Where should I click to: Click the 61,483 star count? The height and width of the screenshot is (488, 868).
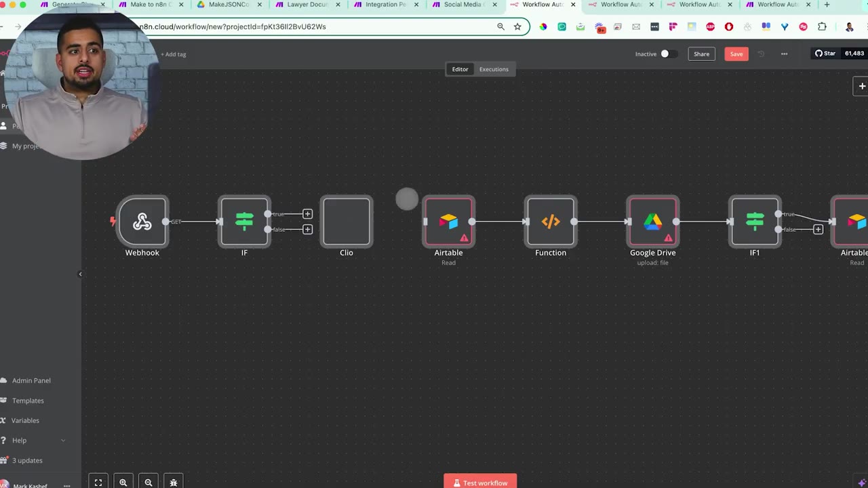[854, 54]
